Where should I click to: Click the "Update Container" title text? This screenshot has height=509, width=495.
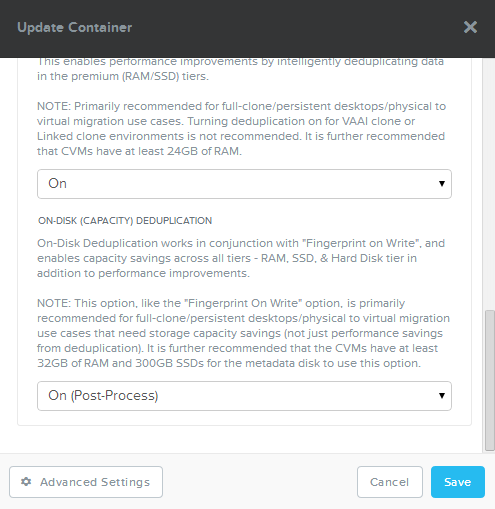coord(75,27)
